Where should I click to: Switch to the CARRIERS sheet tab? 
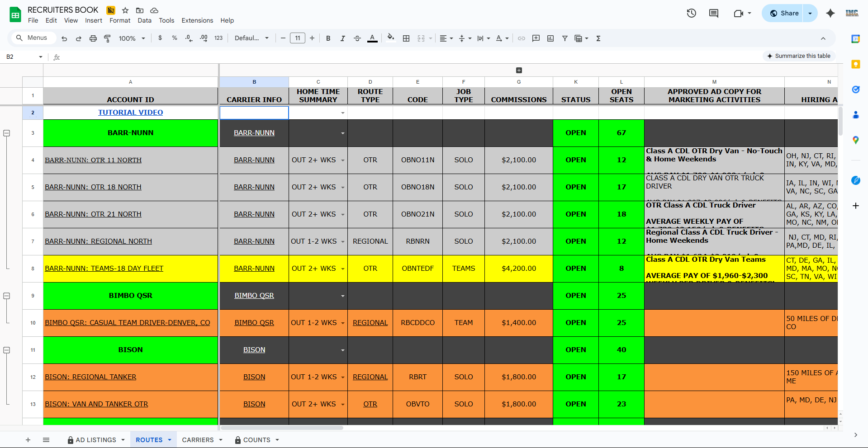(x=198, y=440)
